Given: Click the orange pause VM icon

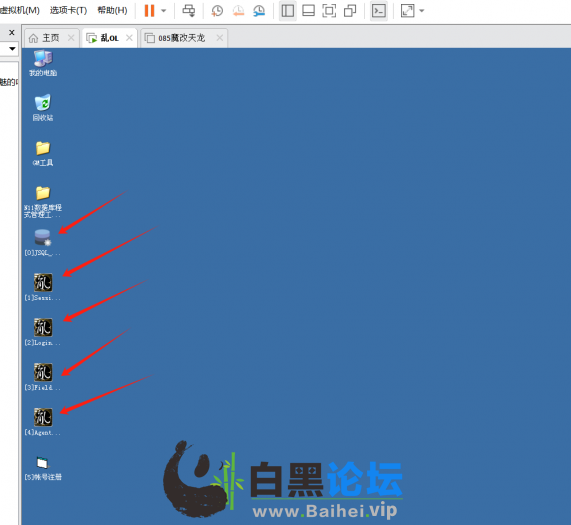Looking at the screenshot, I should coord(149,11).
